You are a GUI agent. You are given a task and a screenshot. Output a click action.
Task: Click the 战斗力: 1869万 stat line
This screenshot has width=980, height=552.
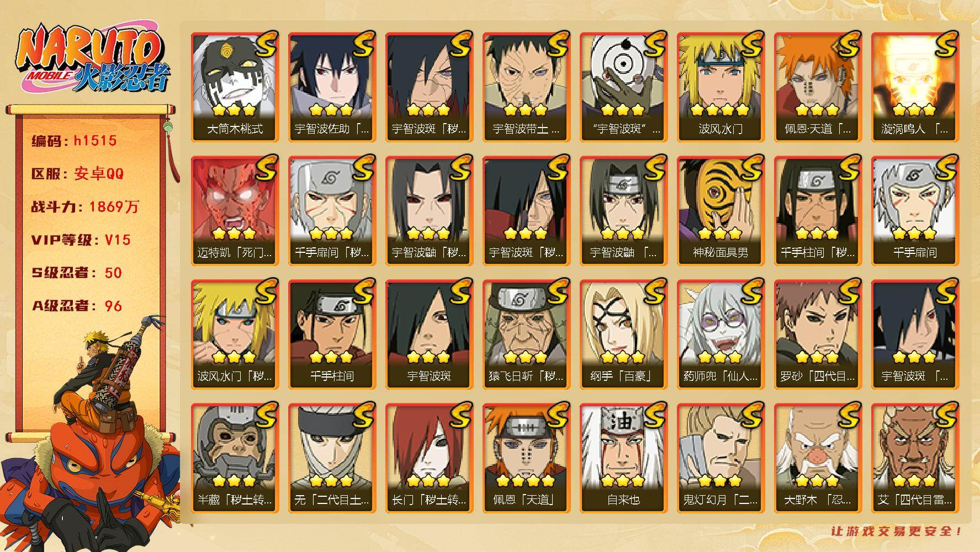85,207
